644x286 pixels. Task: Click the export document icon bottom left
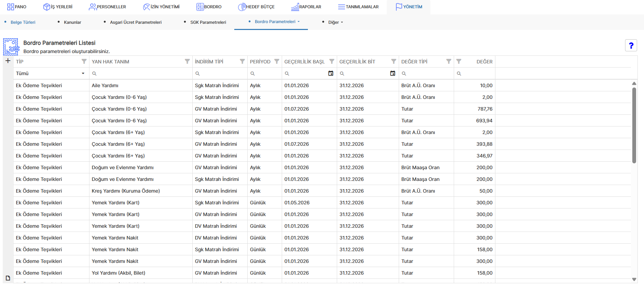coord(8,278)
